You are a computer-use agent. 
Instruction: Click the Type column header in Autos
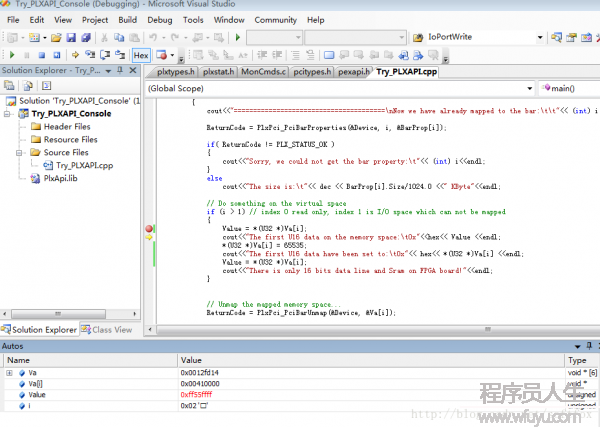pyautogui.click(x=582, y=360)
